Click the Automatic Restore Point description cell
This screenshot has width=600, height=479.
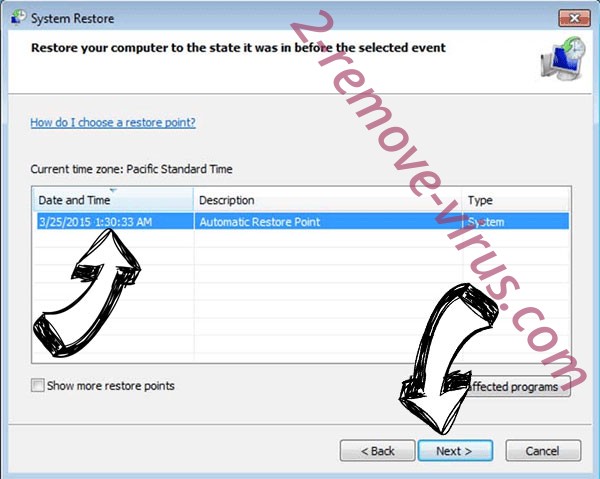[x=260, y=222]
